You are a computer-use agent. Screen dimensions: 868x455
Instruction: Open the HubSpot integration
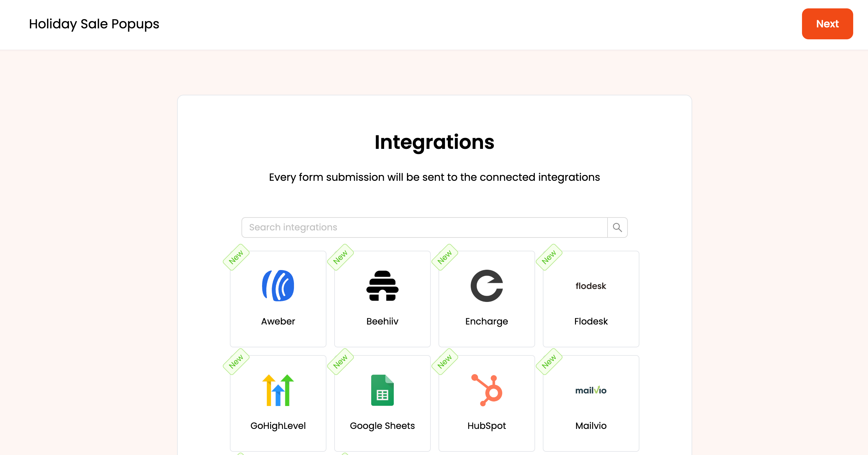pos(486,403)
